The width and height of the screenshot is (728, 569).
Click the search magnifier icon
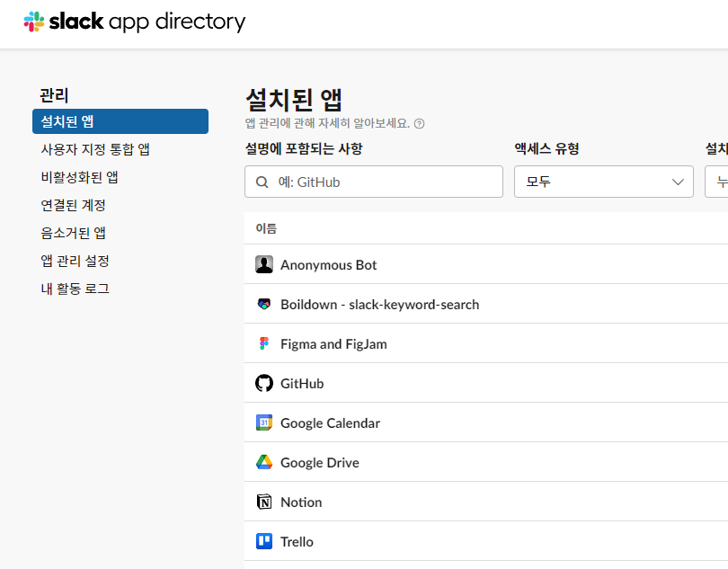tap(262, 182)
